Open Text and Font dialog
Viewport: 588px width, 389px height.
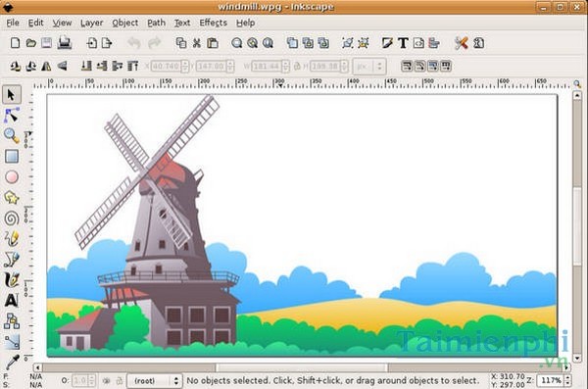[x=403, y=43]
